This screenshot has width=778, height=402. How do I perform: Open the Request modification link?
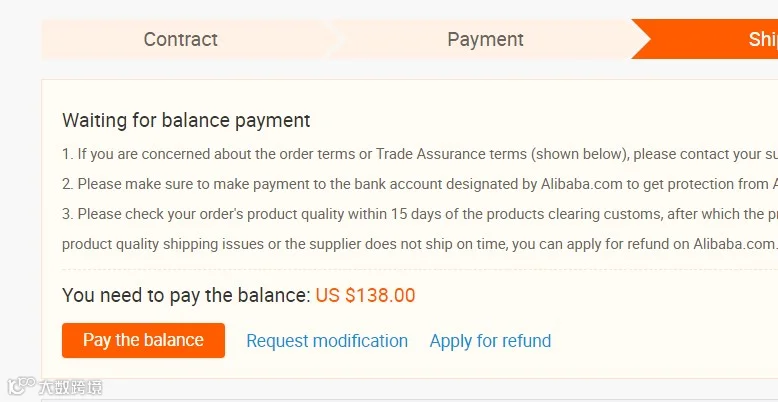coord(327,341)
